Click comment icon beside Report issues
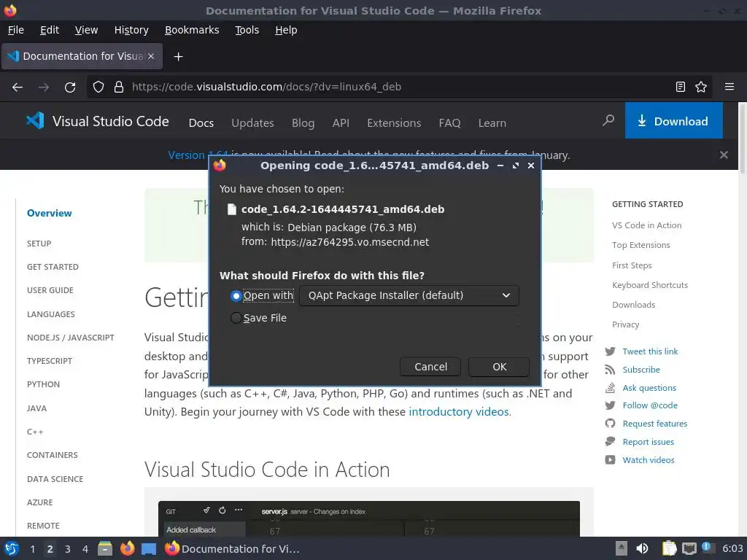The width and height of the screenshot is (747, 560). [x=611, y=441]
